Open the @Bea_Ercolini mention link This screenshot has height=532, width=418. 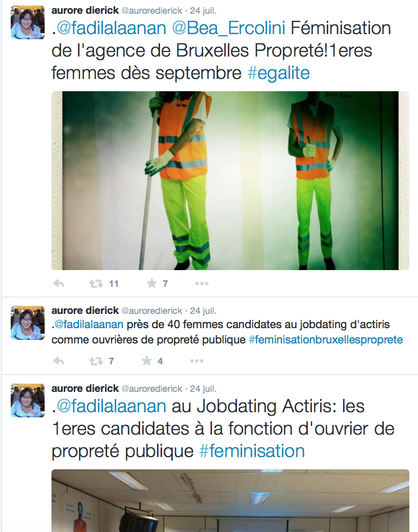click(228, 28)
